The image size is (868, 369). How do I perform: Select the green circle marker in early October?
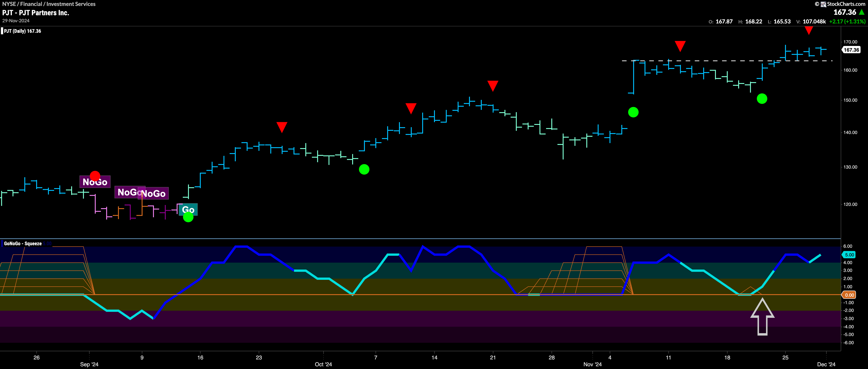point(364,169)
